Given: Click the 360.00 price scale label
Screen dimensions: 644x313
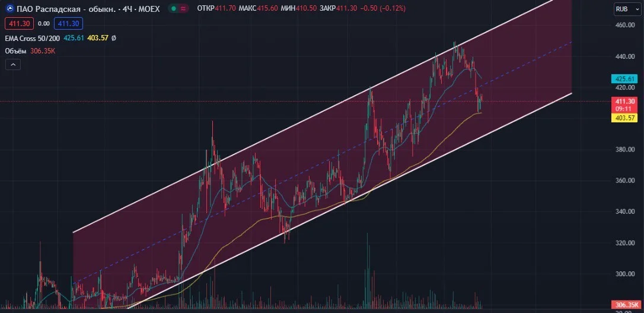Looking at the screenshot, I should point(626,181).
